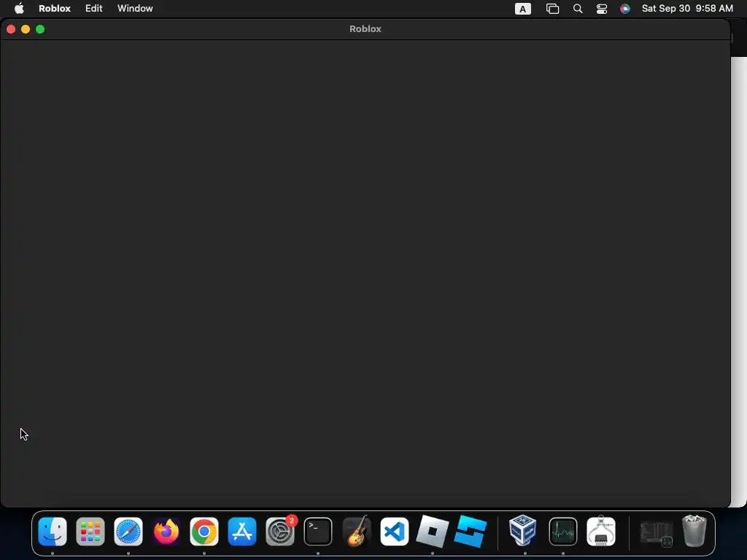
Task: Open the Apple menu
Action: click(19, 9)
